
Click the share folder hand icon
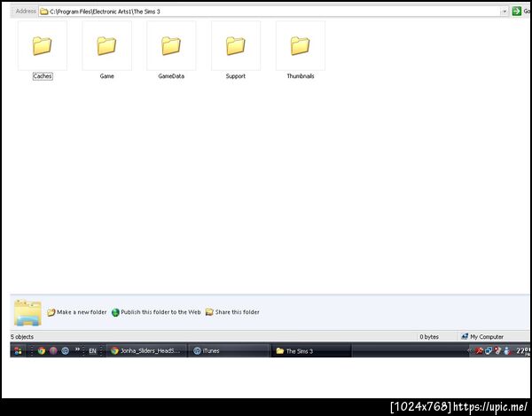(x=209, y=312)
